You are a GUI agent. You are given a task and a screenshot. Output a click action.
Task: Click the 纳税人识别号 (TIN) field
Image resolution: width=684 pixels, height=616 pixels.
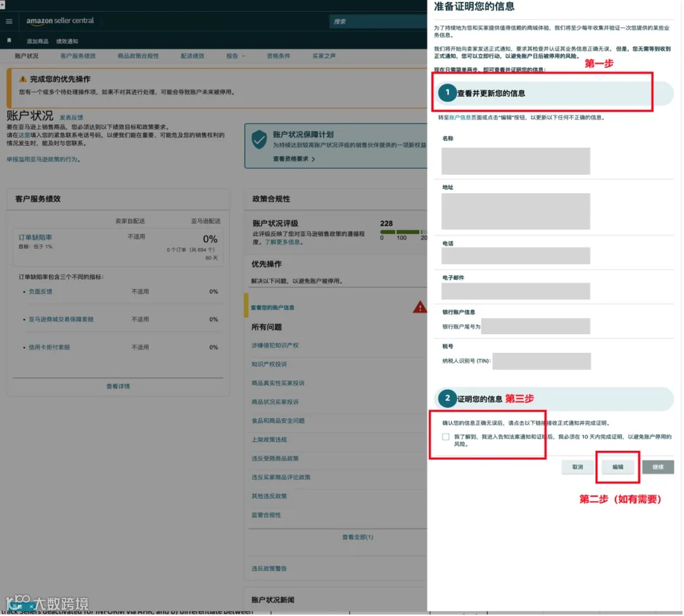[x=541, y=361]
